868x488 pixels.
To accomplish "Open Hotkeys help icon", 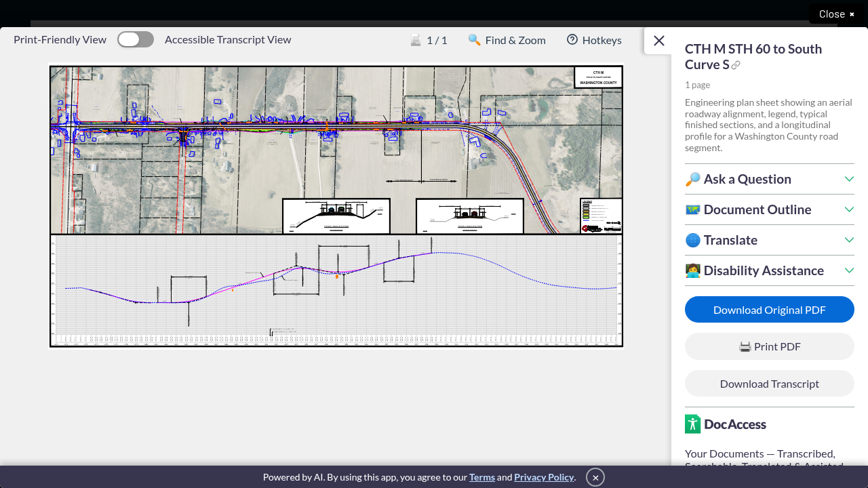I will (x=572, y=40).
